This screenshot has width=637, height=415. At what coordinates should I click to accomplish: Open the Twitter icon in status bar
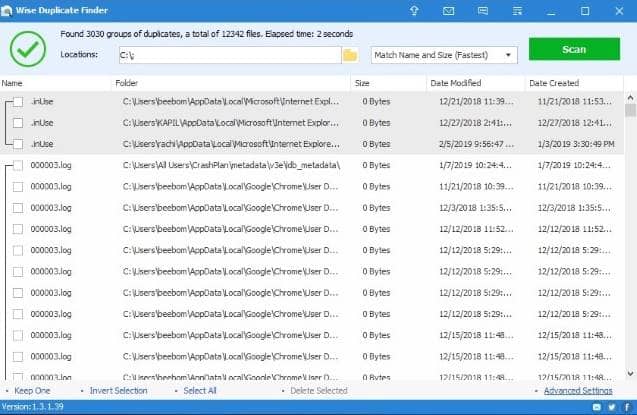pyautogui.click(x=612, y=406)
